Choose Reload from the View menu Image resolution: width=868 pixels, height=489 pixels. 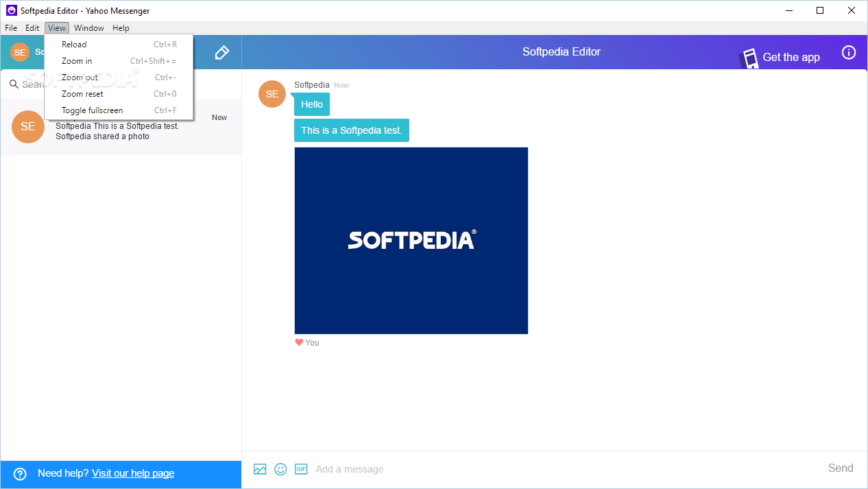[x=119, y=45]
